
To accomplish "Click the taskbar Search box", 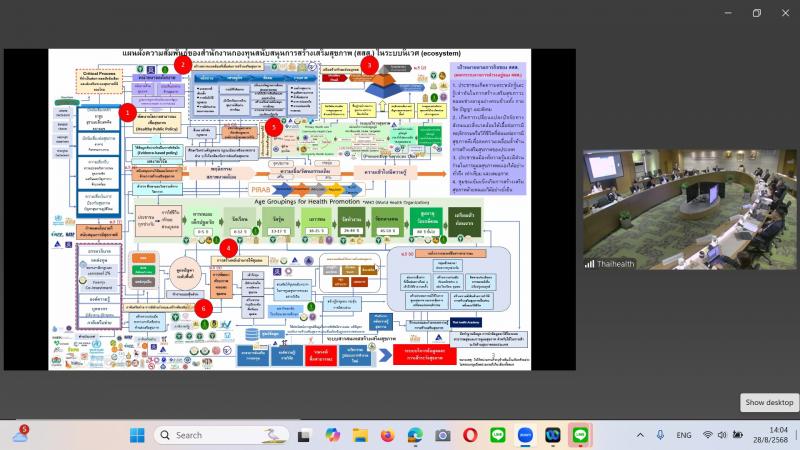I will click(x=221, y=435).
